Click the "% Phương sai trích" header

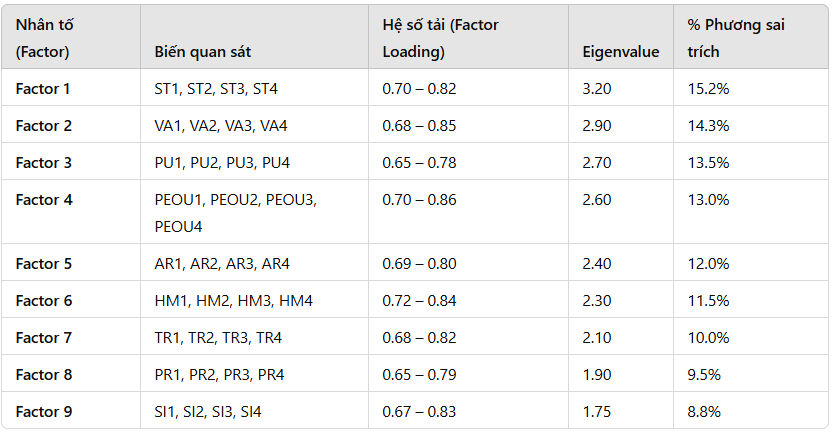(x=736, y=38)
